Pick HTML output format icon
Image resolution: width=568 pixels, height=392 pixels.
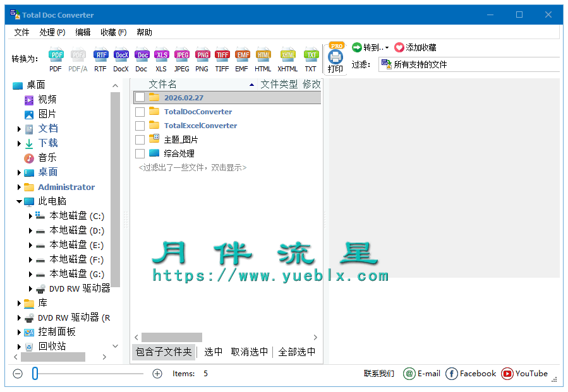tap(263, 59)
